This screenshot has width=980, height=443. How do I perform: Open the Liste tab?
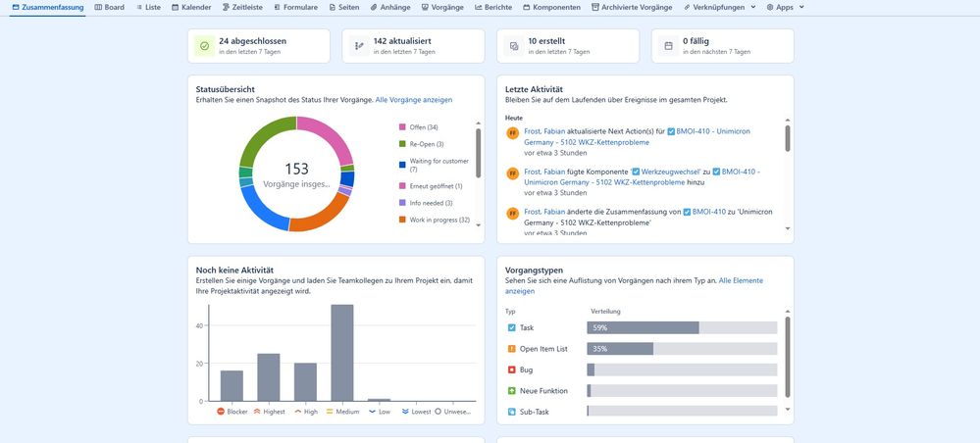pyautogui.click(x=149, y=8)
